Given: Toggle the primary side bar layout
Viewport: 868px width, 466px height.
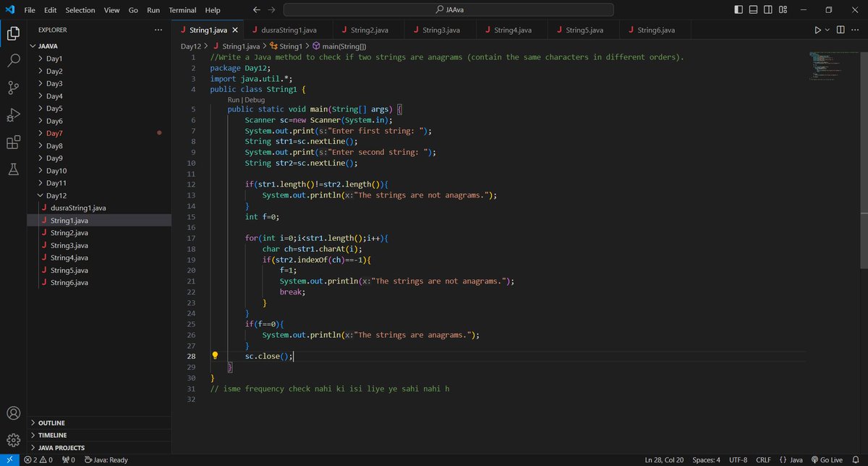Looking at the screenshot, I should 738,10.
